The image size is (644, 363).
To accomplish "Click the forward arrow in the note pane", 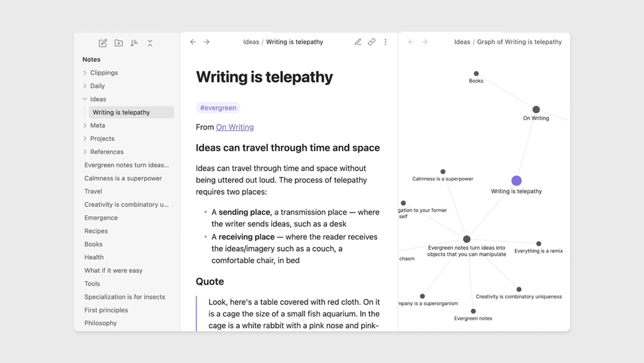I will tap(206, 42).
